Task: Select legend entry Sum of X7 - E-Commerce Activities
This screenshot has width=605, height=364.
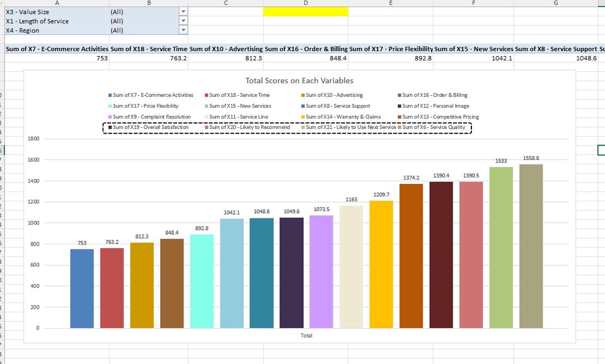Action: (x=151, y=95)
